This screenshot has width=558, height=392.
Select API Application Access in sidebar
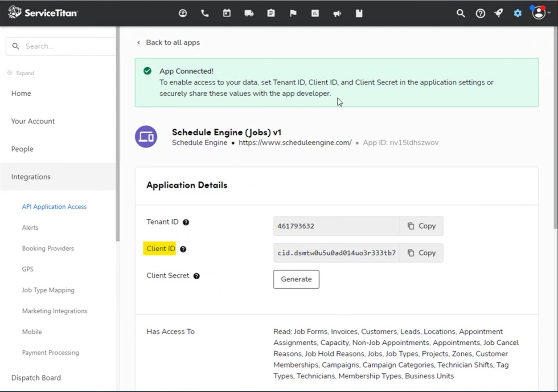click(54, 207)
